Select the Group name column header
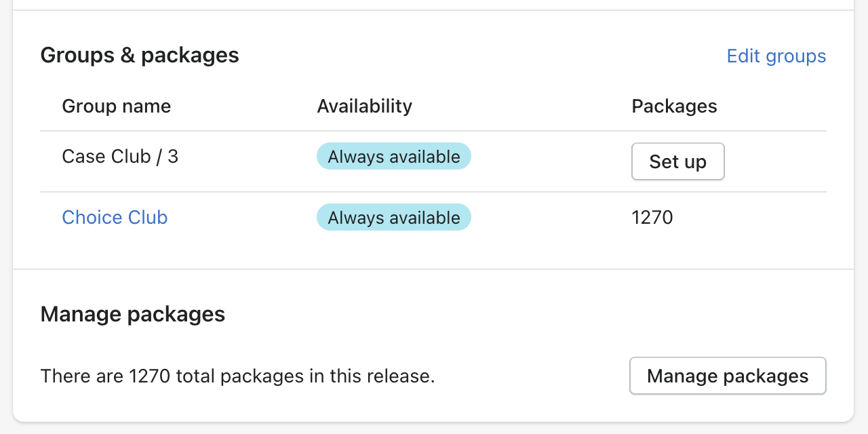 click(x=116, y=106)
